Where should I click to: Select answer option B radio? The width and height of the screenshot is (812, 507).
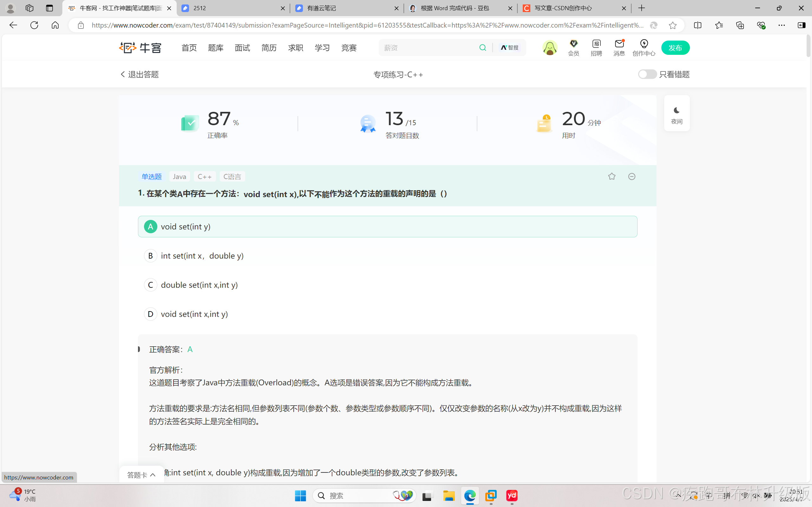(151, 256)
